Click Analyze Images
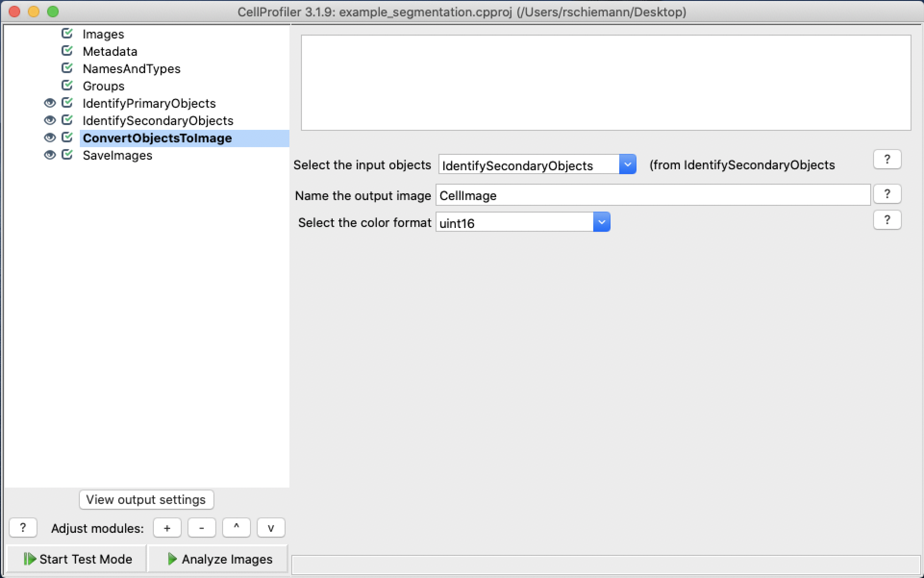 click(x=218, y=559)
